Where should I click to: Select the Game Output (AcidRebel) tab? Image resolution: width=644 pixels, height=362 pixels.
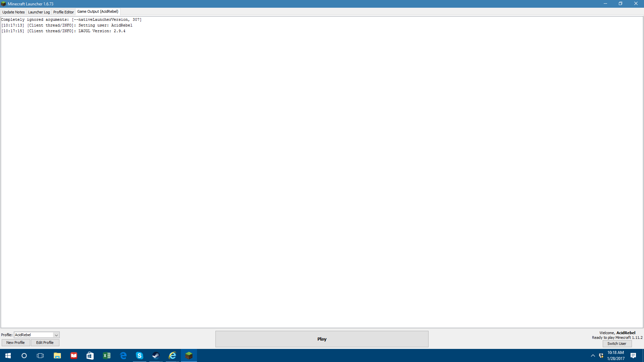[98, 12]
